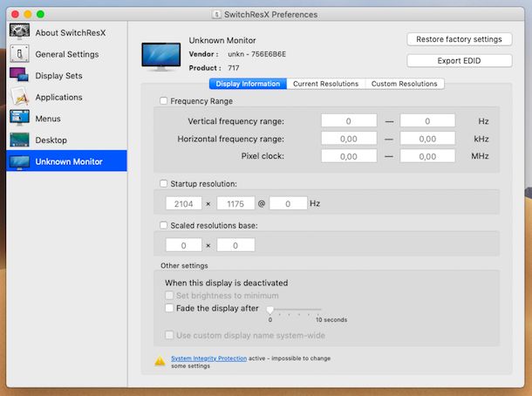
Task: Enable the Frequency Range checkbox
Action: [164, 101]
